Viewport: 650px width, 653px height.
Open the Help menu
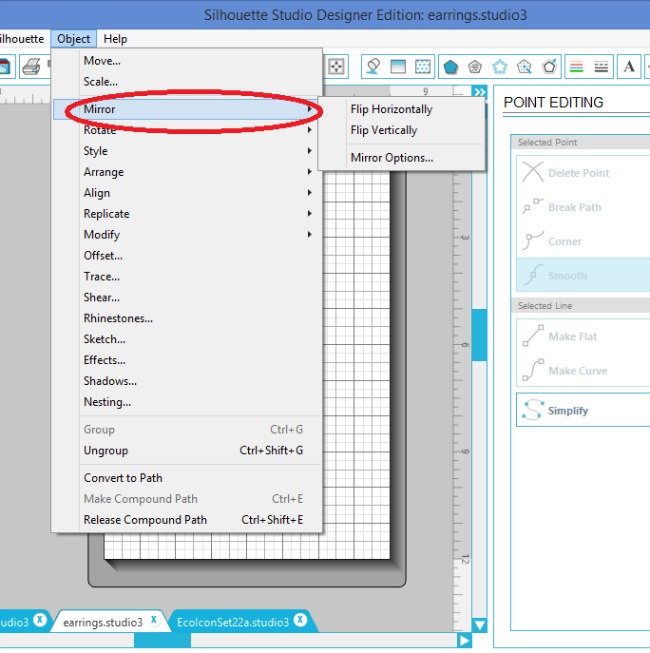115,39
